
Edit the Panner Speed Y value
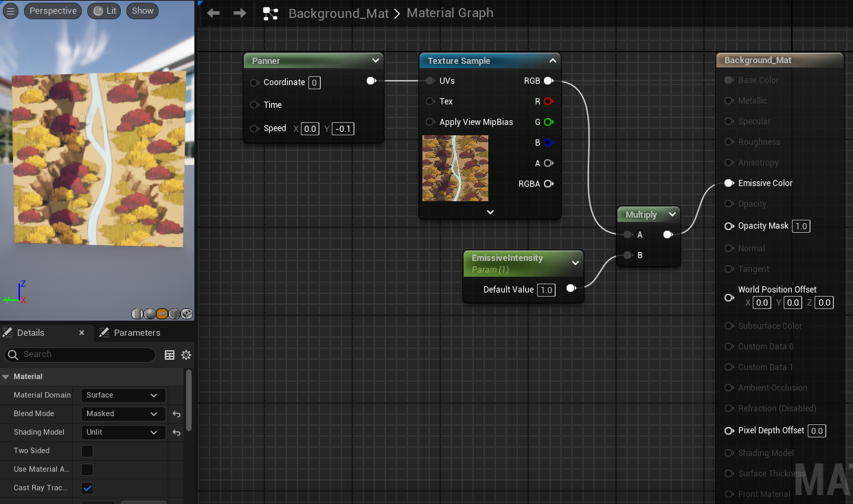[x=343, y=128]
